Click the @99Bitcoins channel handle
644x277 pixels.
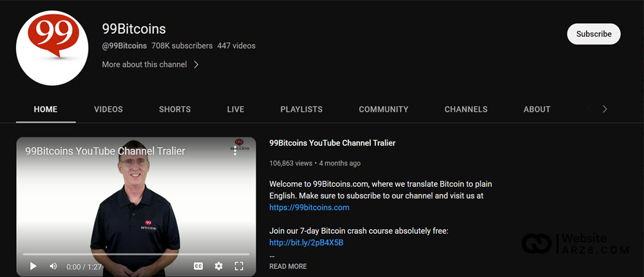124,46
